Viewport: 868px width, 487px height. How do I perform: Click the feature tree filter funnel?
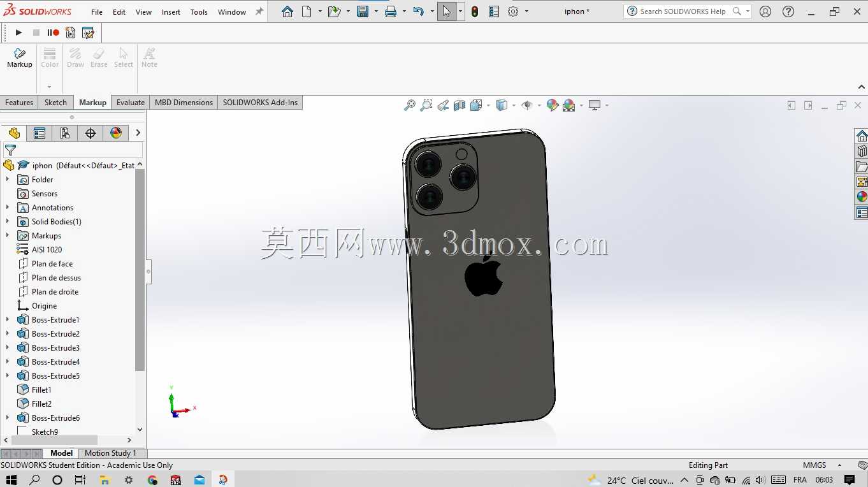(x=10, y=150)
